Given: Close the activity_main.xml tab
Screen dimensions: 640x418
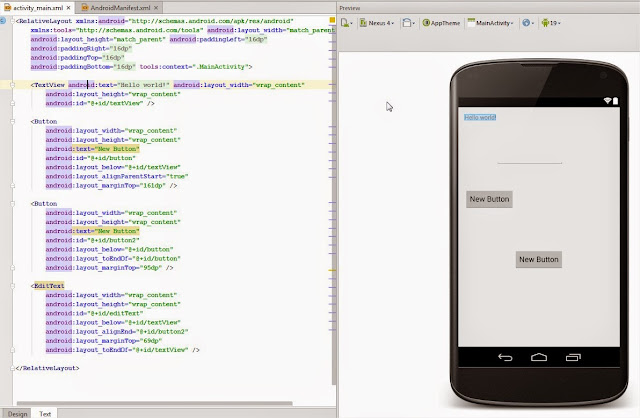Looking at the screenshot, I should pyautogui.click(x=69, y=8).
